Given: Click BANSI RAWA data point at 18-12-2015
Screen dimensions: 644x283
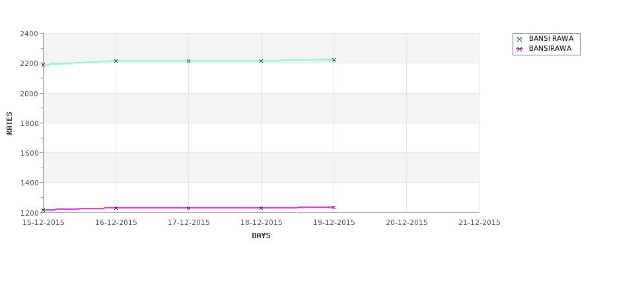Looking at the screenshot, I should coord(261,61).
